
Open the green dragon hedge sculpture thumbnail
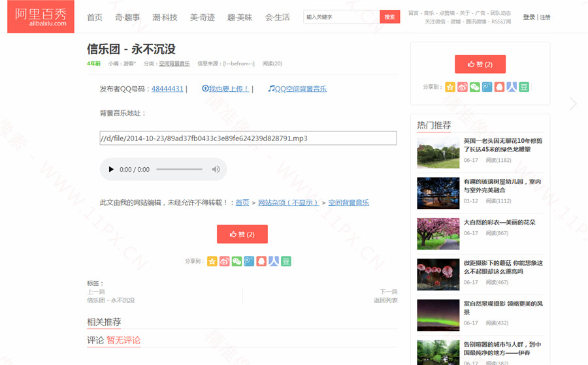pyautogui.click(x=438, y=153)
